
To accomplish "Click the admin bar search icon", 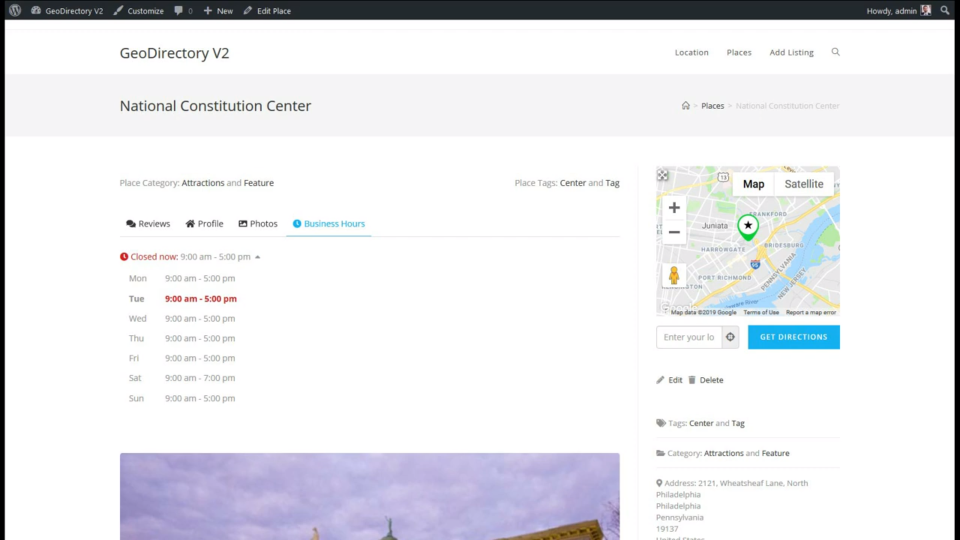I will click(945, 10).
